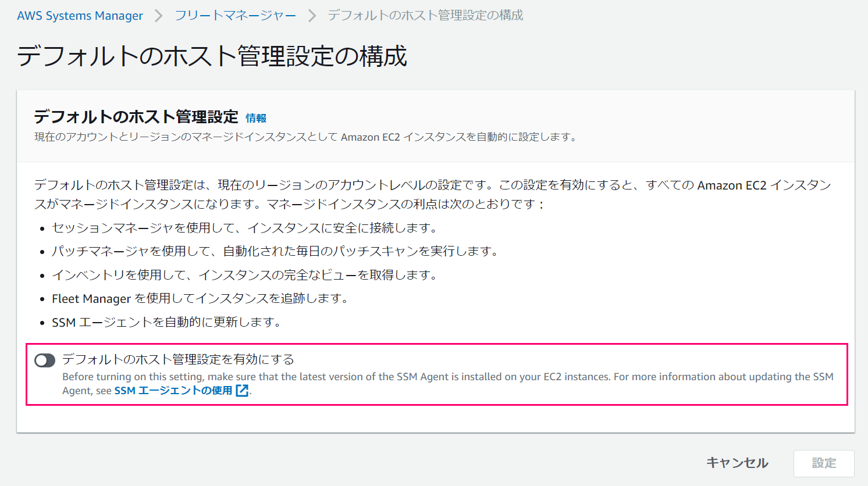Click the breadcrumb chevron after フリートマネージャー
Screen dimensions: 868x486
(312, 16)
